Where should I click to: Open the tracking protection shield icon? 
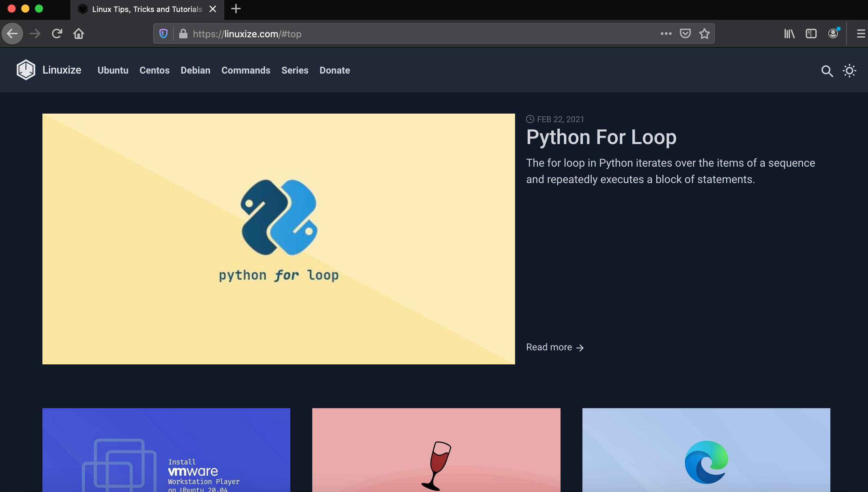(x=163, y=34)
